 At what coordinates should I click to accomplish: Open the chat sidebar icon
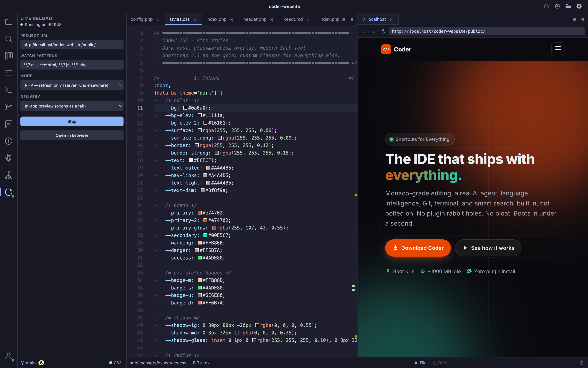[x=9, y=124]
